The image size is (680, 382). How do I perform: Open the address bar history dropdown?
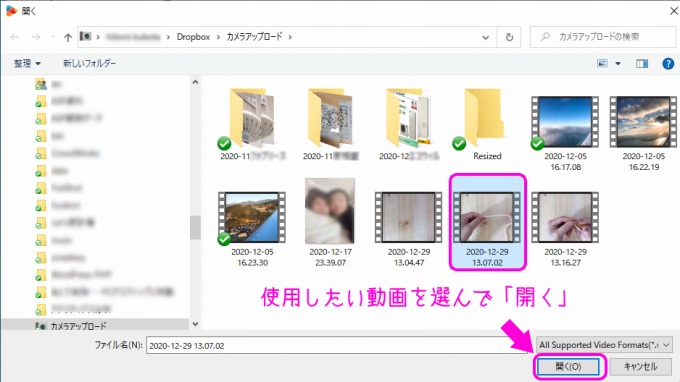[486, 38]
